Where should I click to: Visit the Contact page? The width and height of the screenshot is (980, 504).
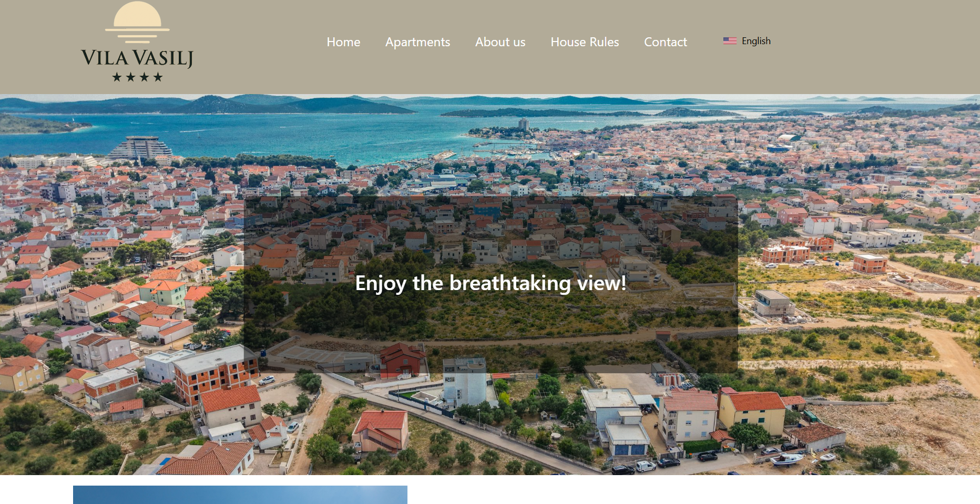click(665, 42)
